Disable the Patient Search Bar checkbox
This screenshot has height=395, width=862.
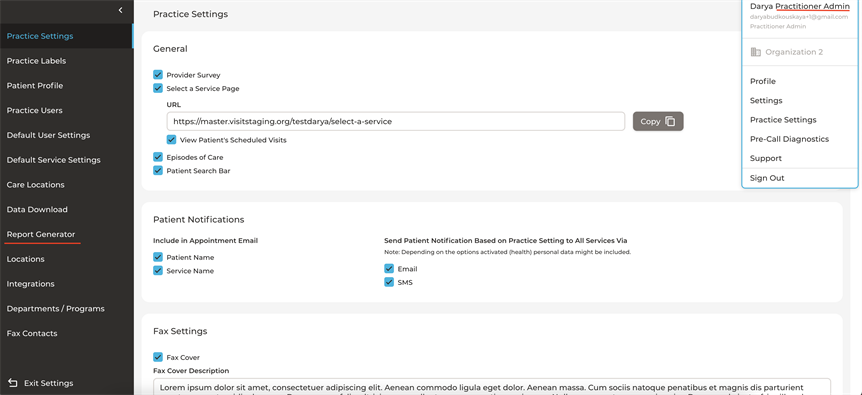coord(158,171)
